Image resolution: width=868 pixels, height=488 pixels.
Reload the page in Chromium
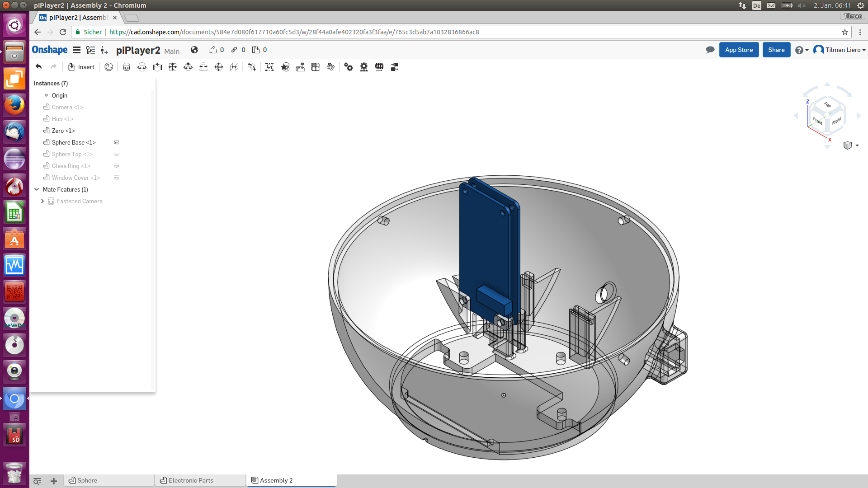[63, 32]
